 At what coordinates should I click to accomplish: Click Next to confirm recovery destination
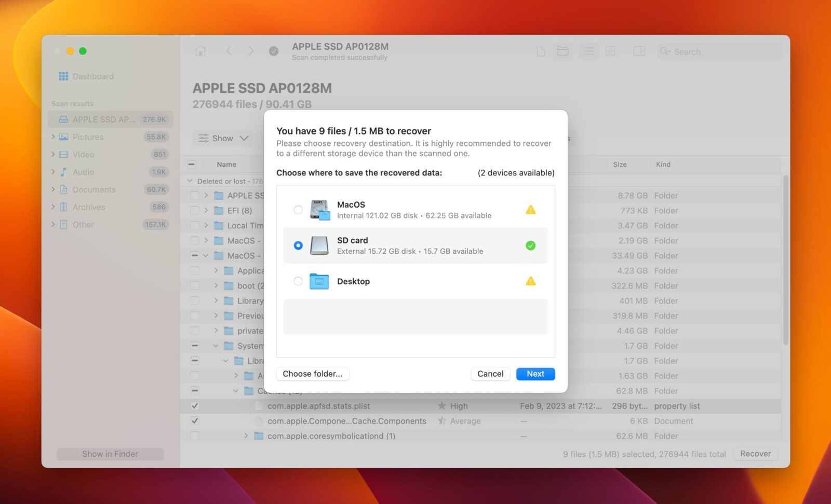pyautogui.click(x=535, y=374)
